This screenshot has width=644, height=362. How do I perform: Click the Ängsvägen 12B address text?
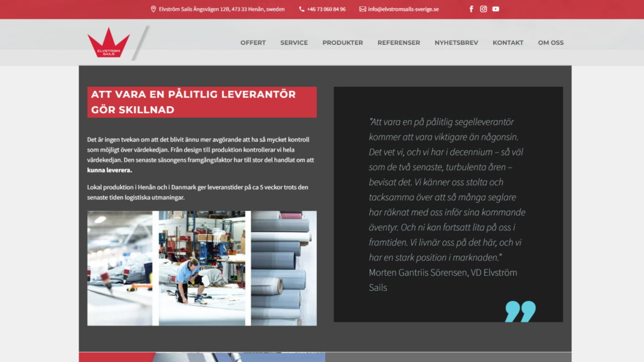[221, 9]
